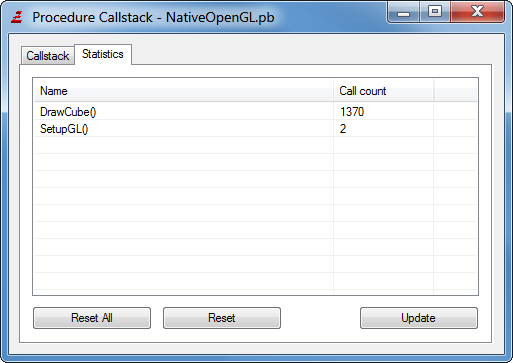Select the Statistics tab

pyautogui.click(x=103, y=54)
